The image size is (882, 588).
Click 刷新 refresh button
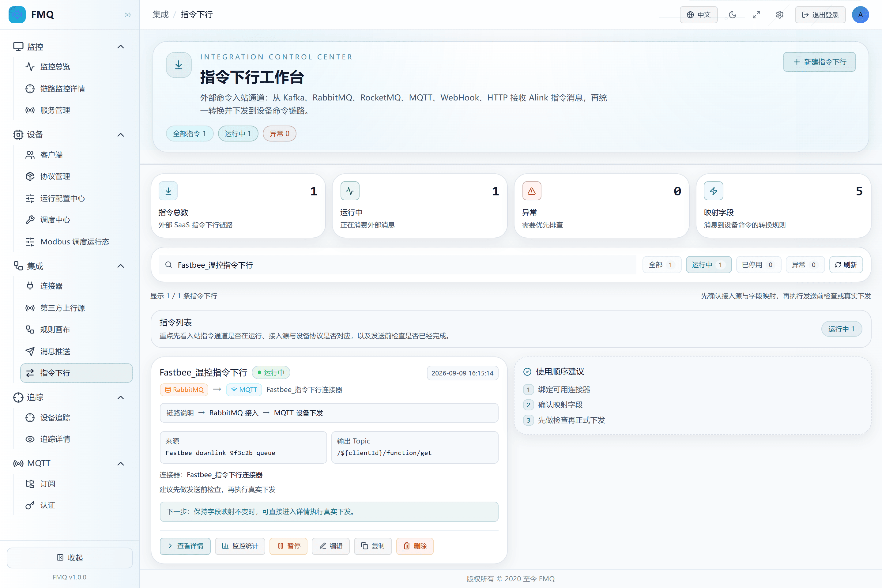[846, 265]
